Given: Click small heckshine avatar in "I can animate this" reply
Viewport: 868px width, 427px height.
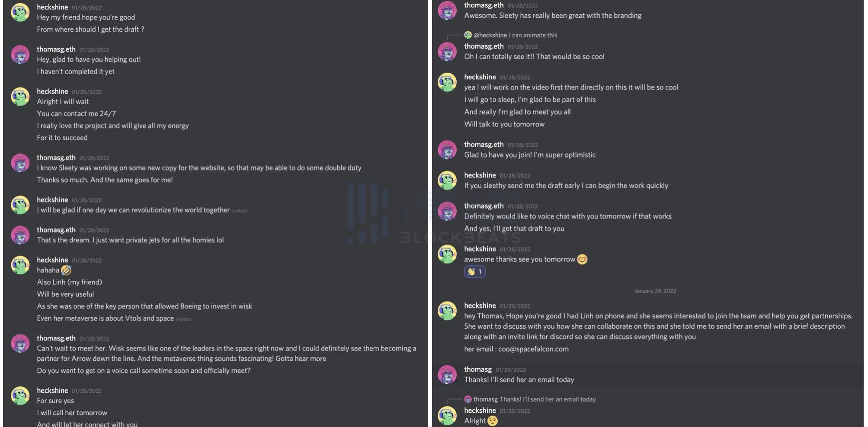Looking at the screenshot, I should [468, 35].
